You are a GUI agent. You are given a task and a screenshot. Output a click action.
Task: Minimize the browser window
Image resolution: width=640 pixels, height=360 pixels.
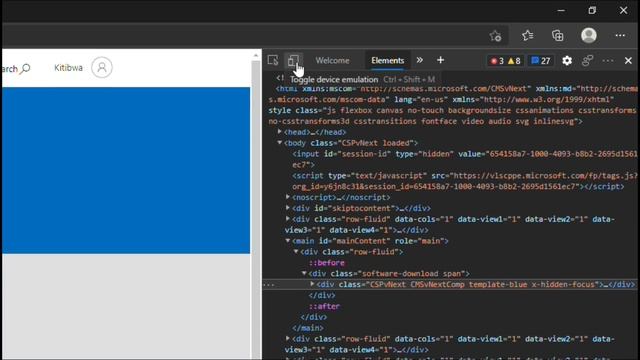point(561,11)
